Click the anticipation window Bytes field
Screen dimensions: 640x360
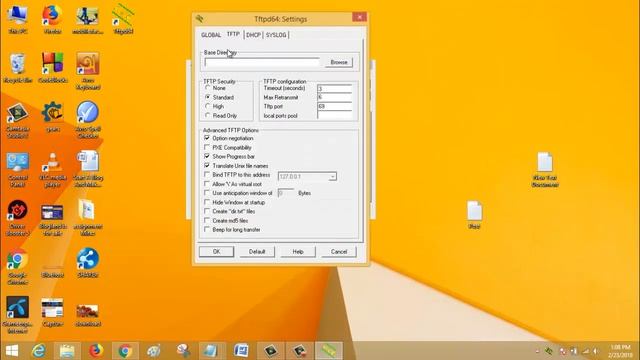(286, 193)
